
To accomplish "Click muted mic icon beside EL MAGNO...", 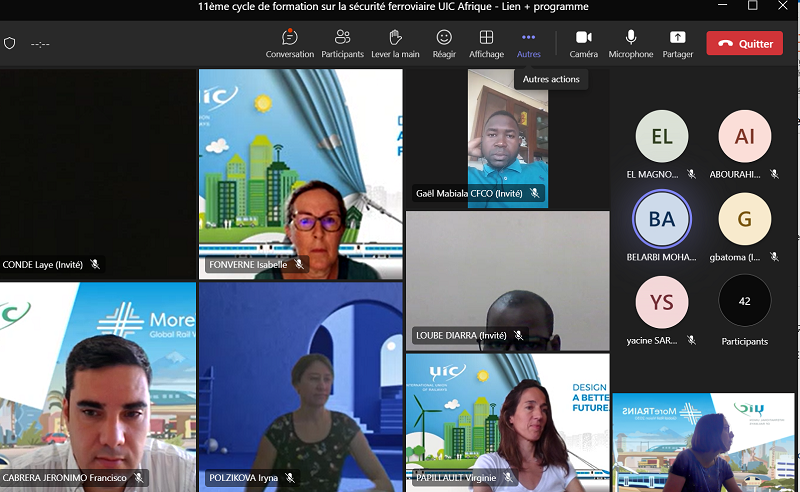I will pos(691,174).
